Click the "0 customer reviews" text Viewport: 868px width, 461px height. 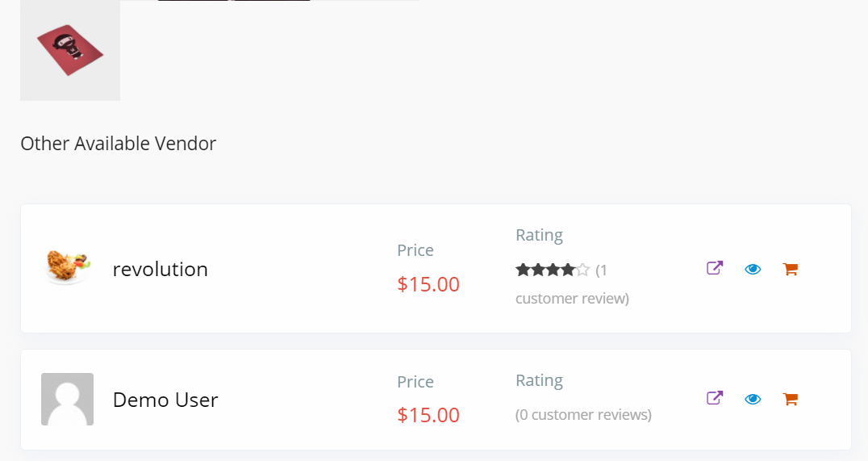click(583, 414)
